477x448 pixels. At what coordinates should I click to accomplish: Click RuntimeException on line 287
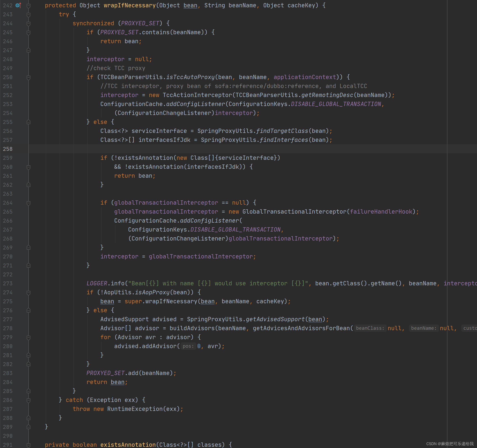tap(135, 409)
